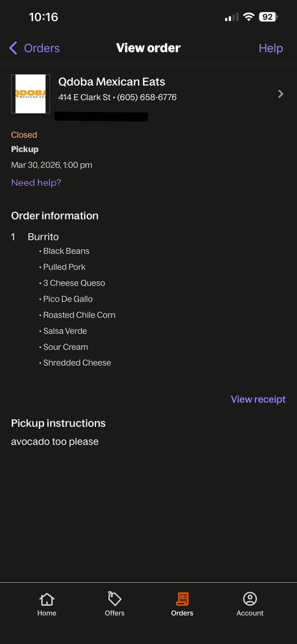The width and height of the screenshot is (297, 644).
Task: Open View receipt link
Action: click(258, 399)
